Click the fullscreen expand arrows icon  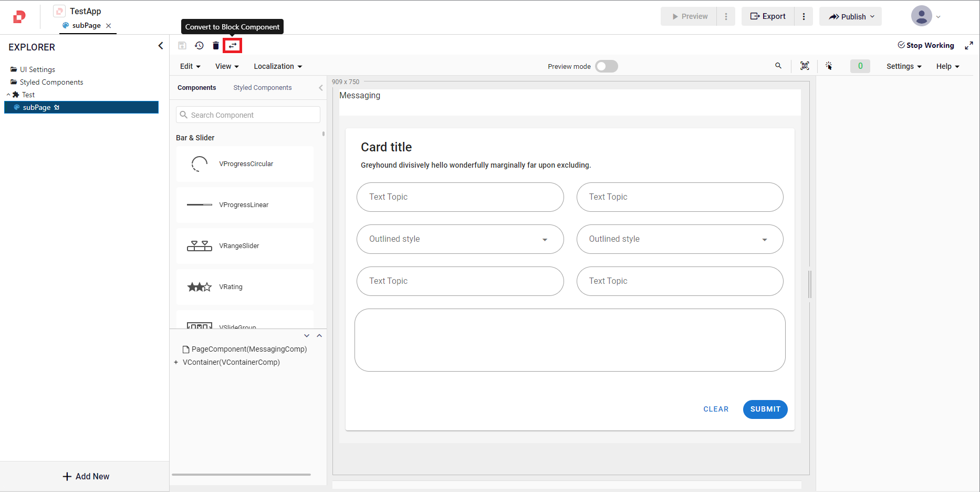(969, 46)
